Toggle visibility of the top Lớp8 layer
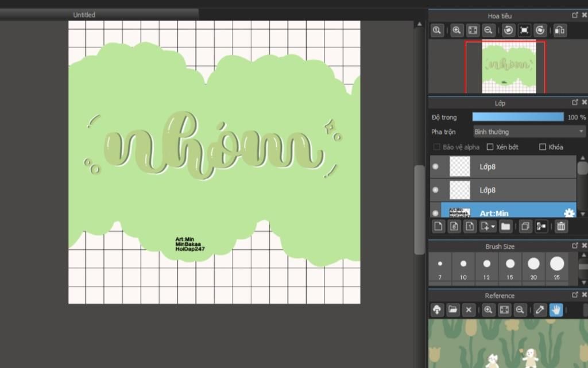This screenshot has height=368, width=588. click(x=435, y=166)
